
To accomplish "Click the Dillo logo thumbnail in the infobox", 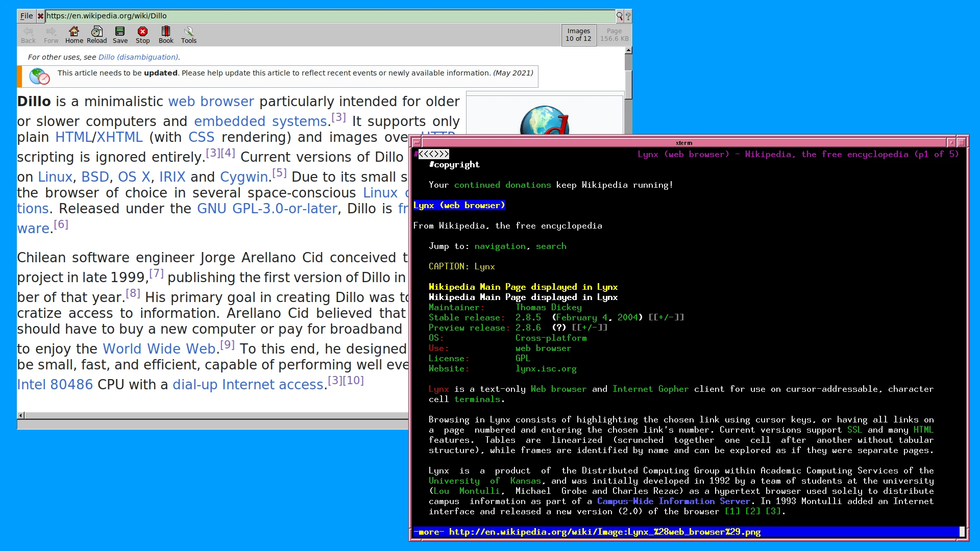I will [x=544, y=120].
